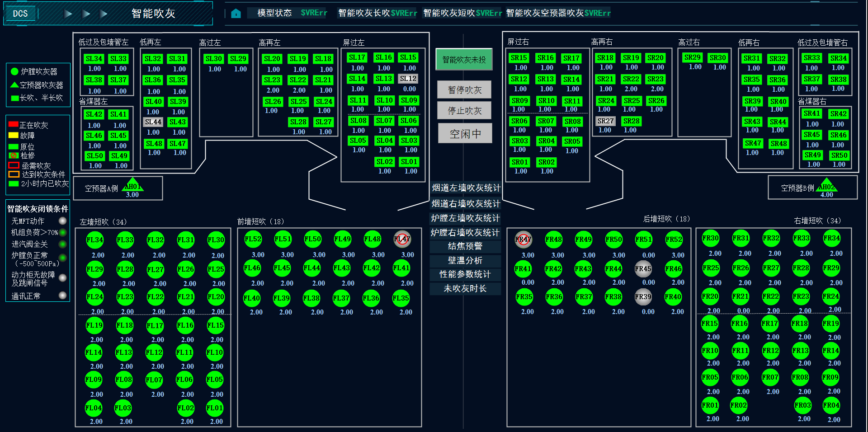Click the crossed-out FR47 blower icon
Screen dimensions: 868x432
tap(524, 240)
